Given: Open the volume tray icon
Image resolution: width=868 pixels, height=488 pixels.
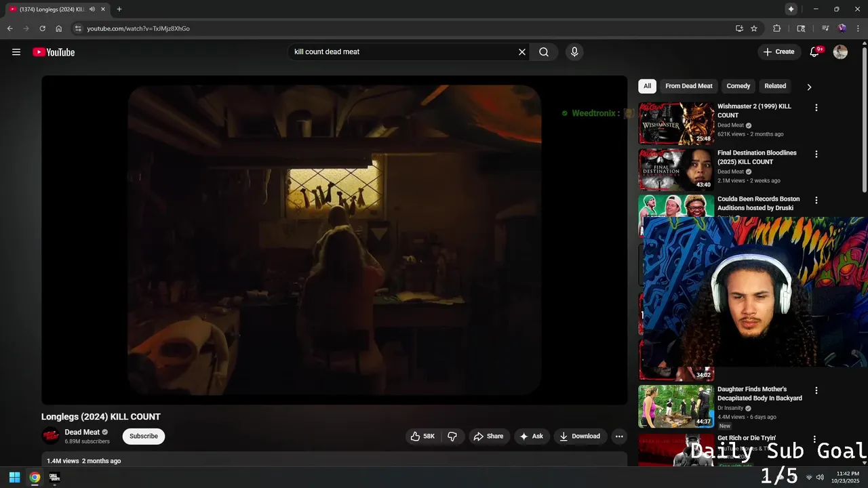Looking at the screenshot, I should click(x=820, y=477).
